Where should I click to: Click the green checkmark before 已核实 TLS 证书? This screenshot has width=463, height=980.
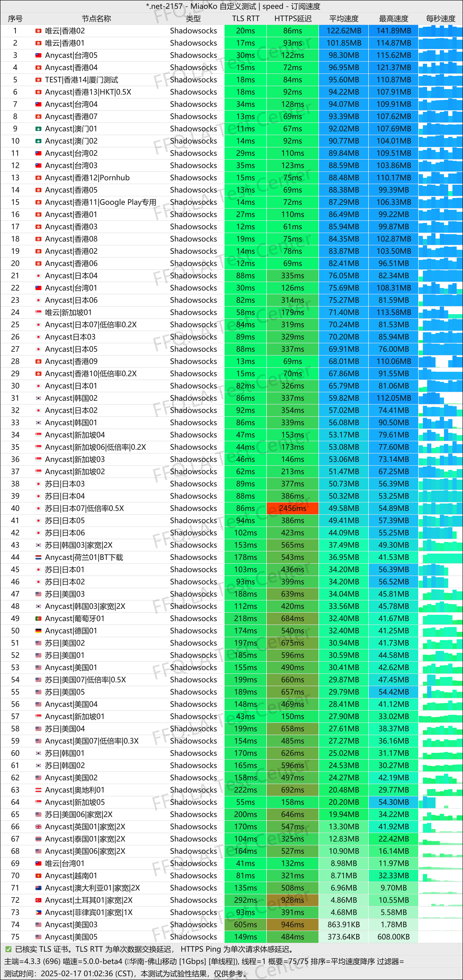[x=8, y=949]
